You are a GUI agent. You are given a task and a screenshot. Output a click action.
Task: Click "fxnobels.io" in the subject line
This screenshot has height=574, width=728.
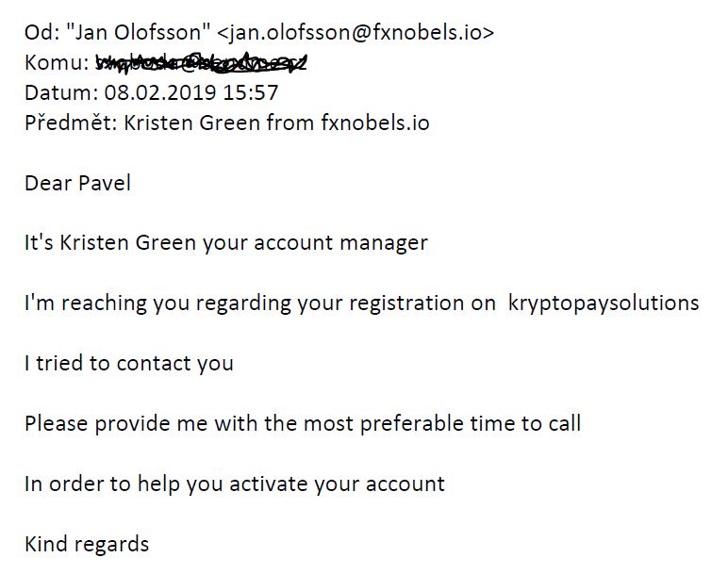pyautogui.click(x=375, y=123)
